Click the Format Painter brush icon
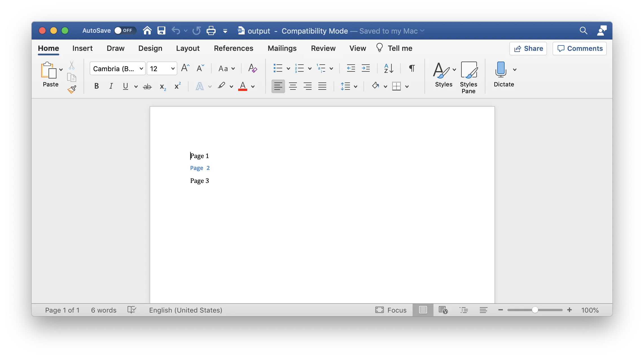644x358 pixels. (72, 89)
